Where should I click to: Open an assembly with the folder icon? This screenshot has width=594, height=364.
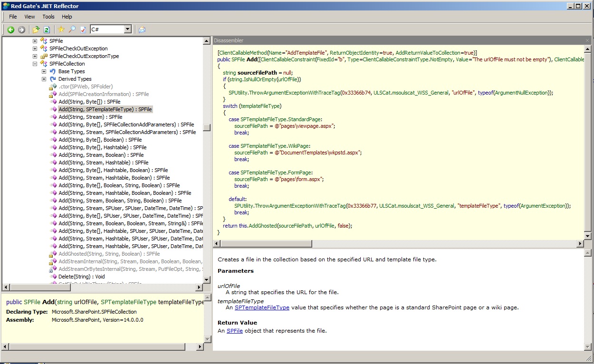36,29
